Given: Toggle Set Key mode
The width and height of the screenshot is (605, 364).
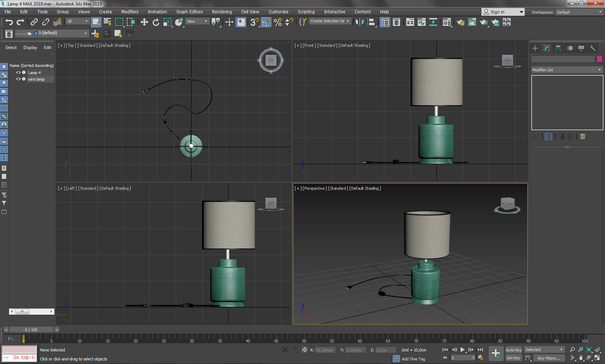Looking at the screenshot, I should pyautogui.click(x=514, y=358).
